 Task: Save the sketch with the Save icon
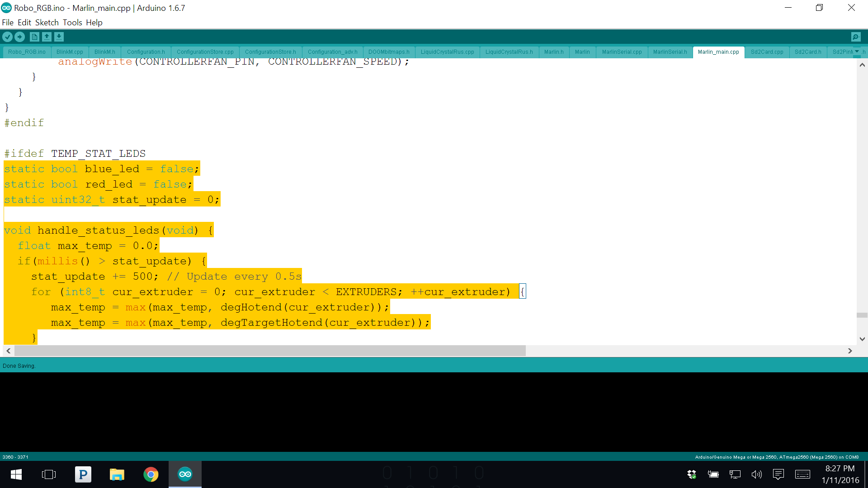pos(59,37)
